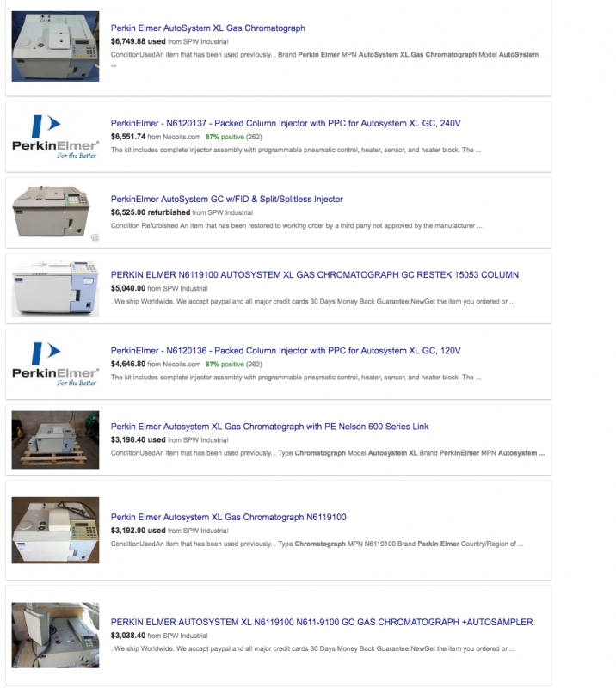Screen dimensions: 616x688
Task: Open the RESTEK 15053 COLUMN chromatograph listing
Action: click(x=314, y=274)
